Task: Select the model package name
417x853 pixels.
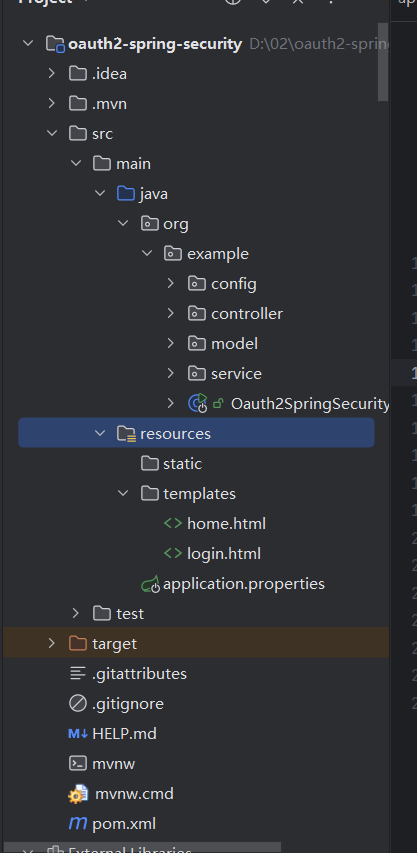Action: [x=234, y=343]
